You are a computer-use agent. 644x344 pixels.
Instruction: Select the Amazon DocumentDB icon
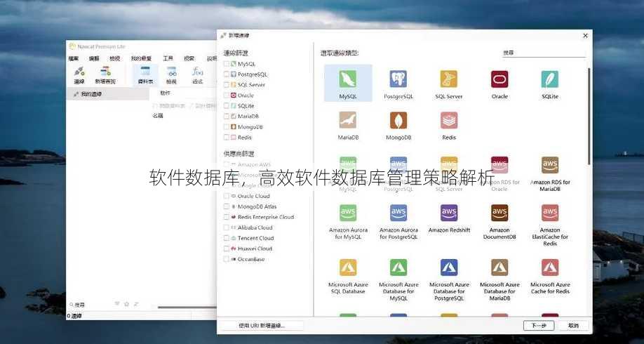pyautogui.click(x=499, y=213)
